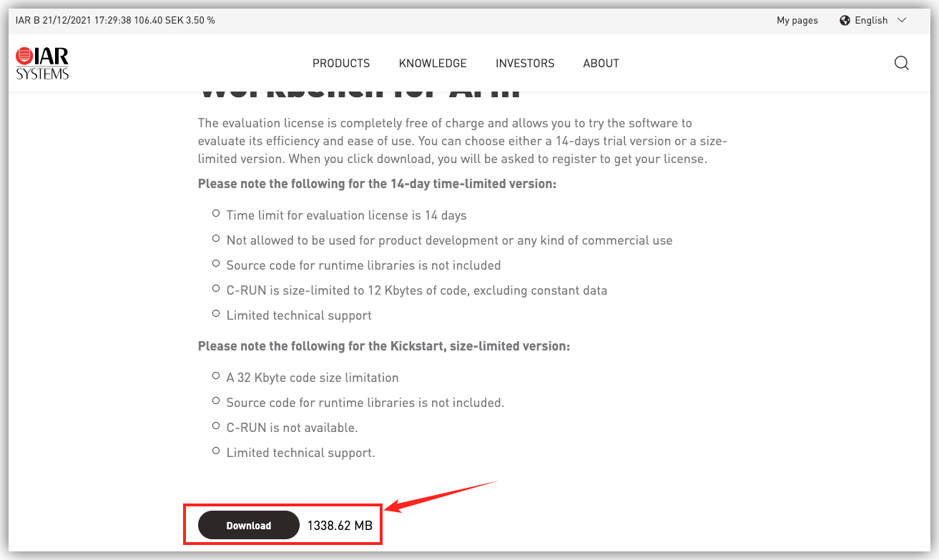Click the bullet beside "A 32 Kbyte code size limitation"
The height and width of the screenshot is (560, 939).
216,376
